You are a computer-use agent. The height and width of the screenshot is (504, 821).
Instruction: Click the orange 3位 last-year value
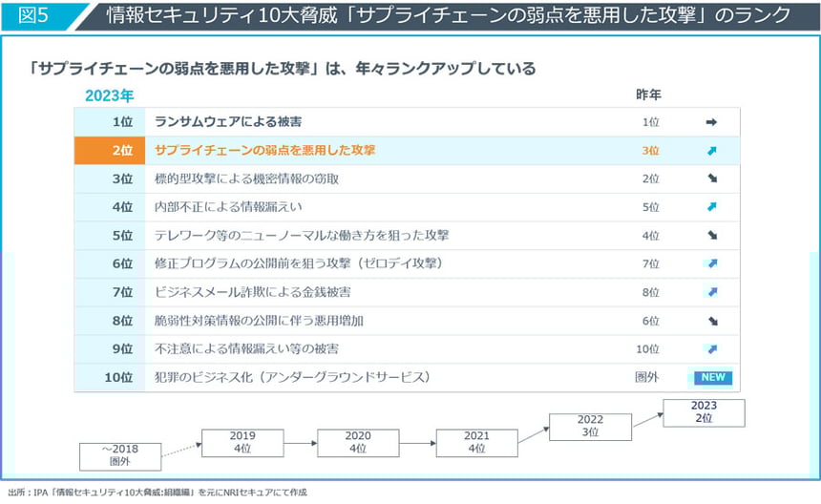click(x=650, y=151)
